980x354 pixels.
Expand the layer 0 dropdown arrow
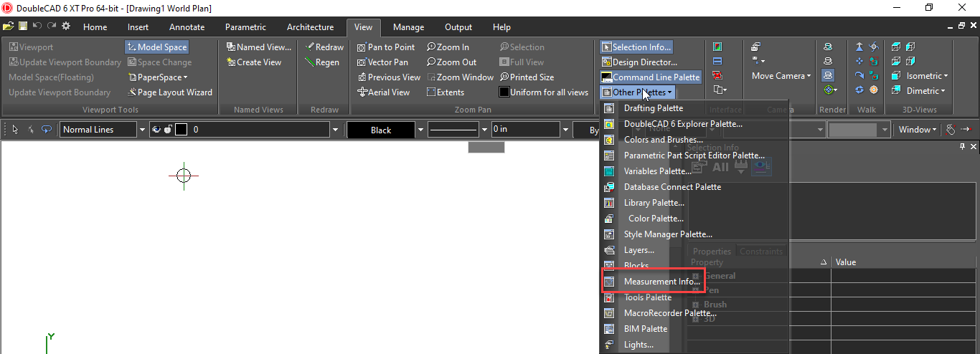335,130
